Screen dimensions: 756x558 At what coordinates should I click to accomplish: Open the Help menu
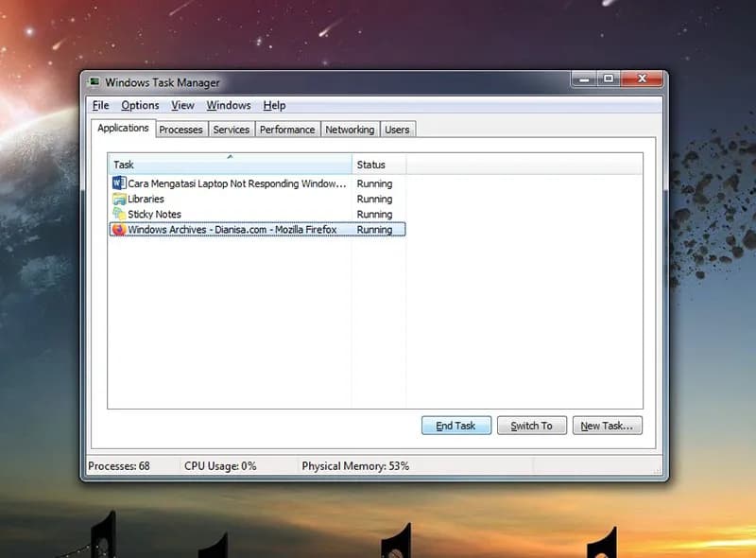274,105
